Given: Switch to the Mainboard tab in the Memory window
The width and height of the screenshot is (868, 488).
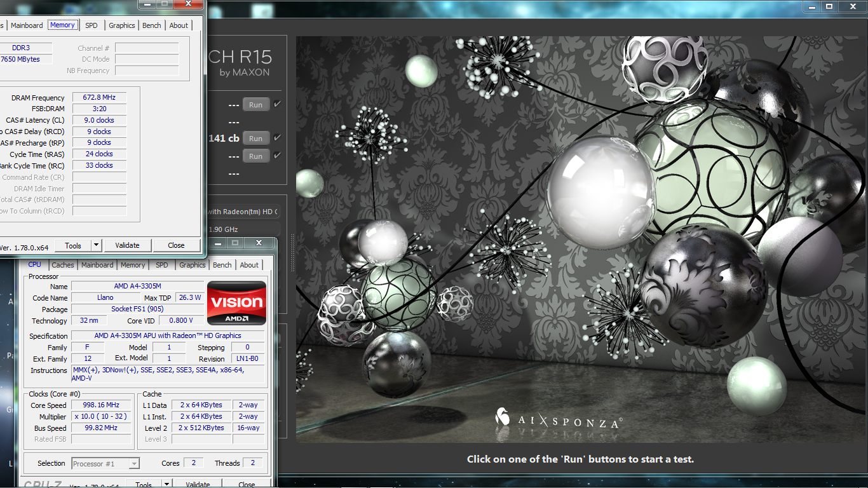Looking at the screenshot, I should [27, 25].
